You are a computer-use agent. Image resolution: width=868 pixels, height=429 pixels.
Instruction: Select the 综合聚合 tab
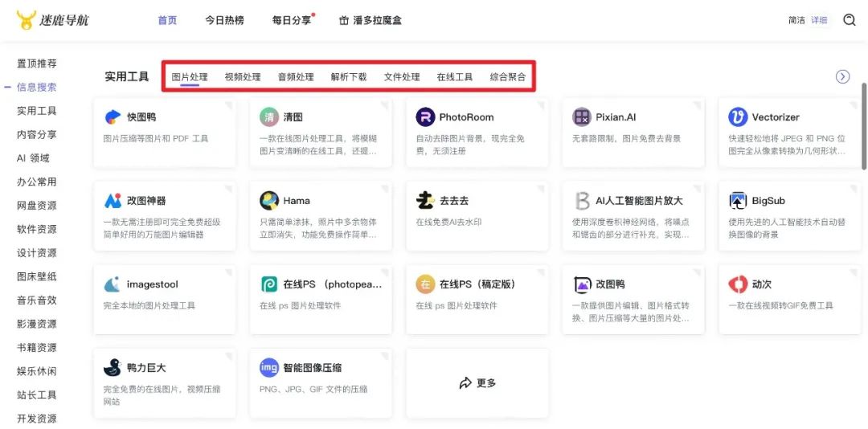(x=508, y=77)
